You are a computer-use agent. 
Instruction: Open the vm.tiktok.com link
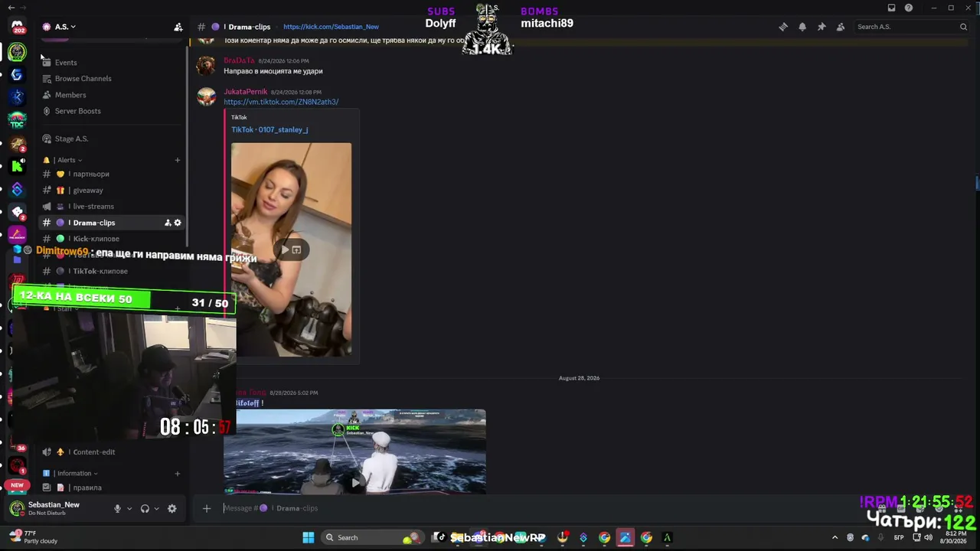(281, 102)
